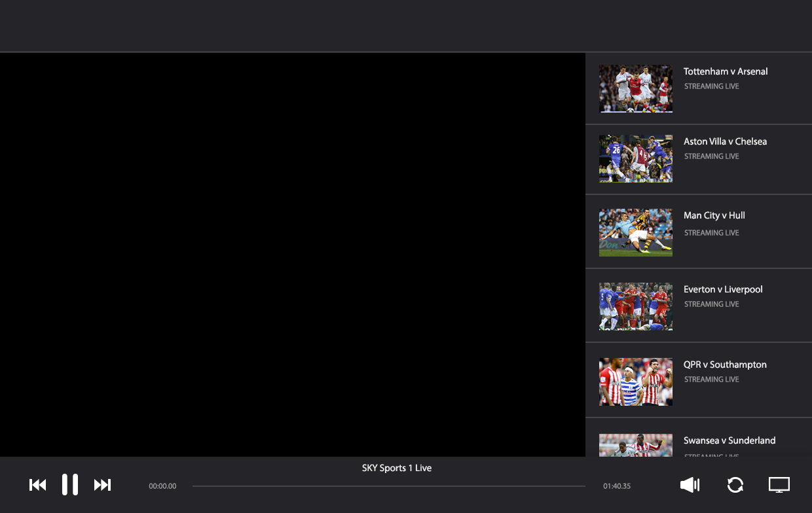Open the Tottenham v Arsenal thumbnail
Image resolution: width=812 pixels, height=513 pixels.
636,88
